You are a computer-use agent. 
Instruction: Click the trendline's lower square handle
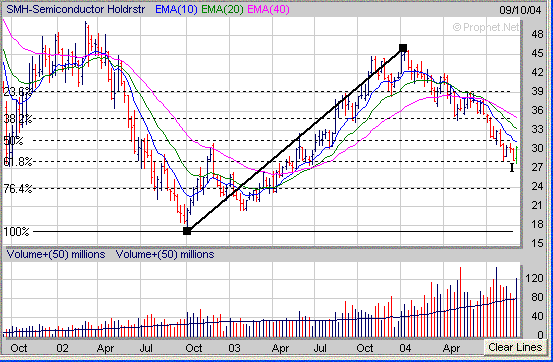pyautogui.click(x=187, y=231)
